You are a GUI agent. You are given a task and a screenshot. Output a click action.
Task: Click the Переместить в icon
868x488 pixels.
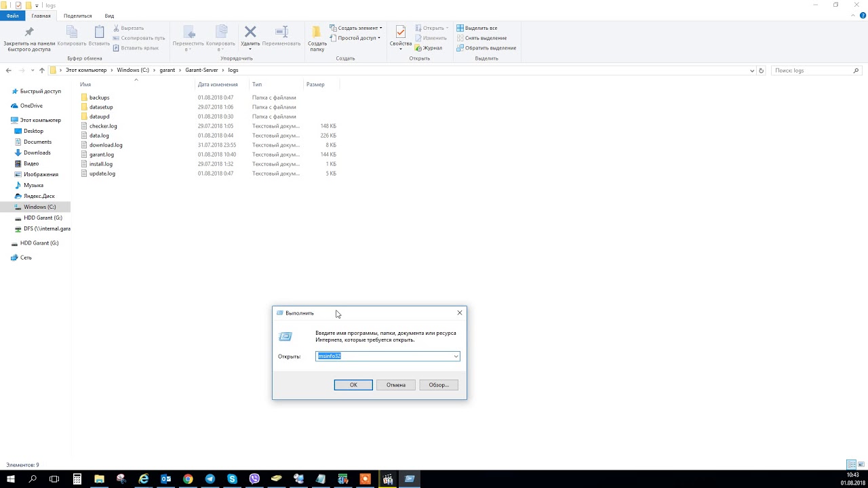(189, 38)
